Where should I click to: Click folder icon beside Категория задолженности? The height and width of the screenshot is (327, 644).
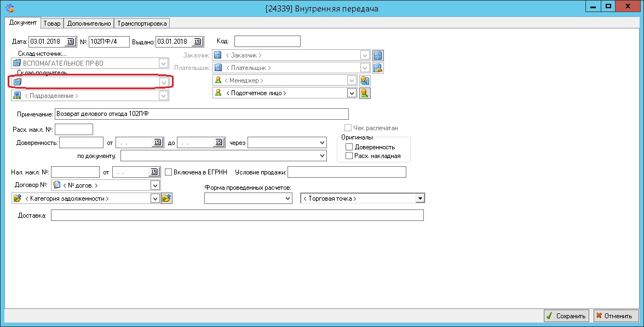pos(166,198)
